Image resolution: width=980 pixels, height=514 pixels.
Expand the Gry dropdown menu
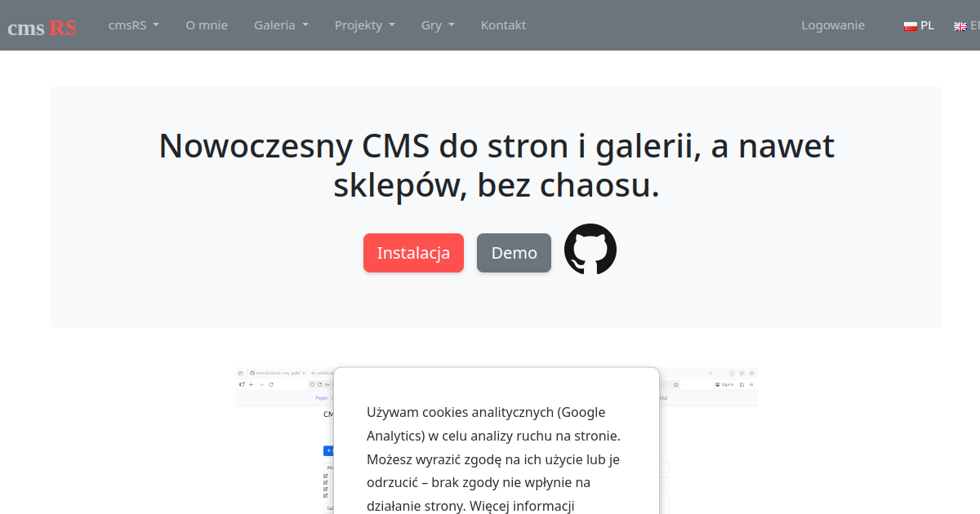click(x=439, y=25)
